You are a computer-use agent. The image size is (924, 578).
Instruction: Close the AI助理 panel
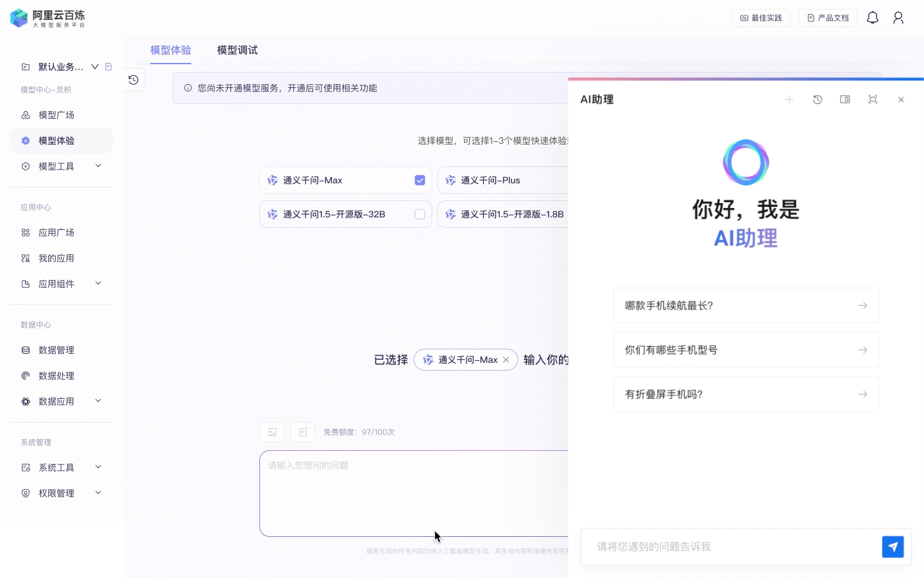coord(901,100)
